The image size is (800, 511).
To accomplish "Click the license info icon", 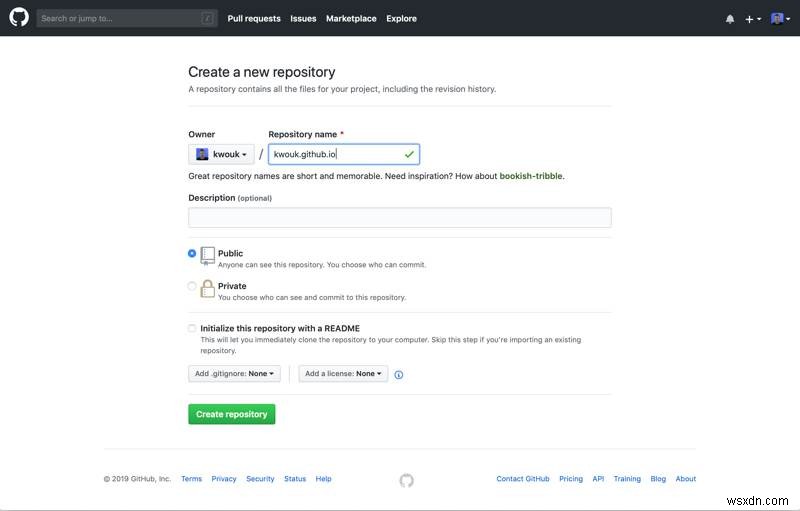I will pyautogui.click(x=399, y=375).
